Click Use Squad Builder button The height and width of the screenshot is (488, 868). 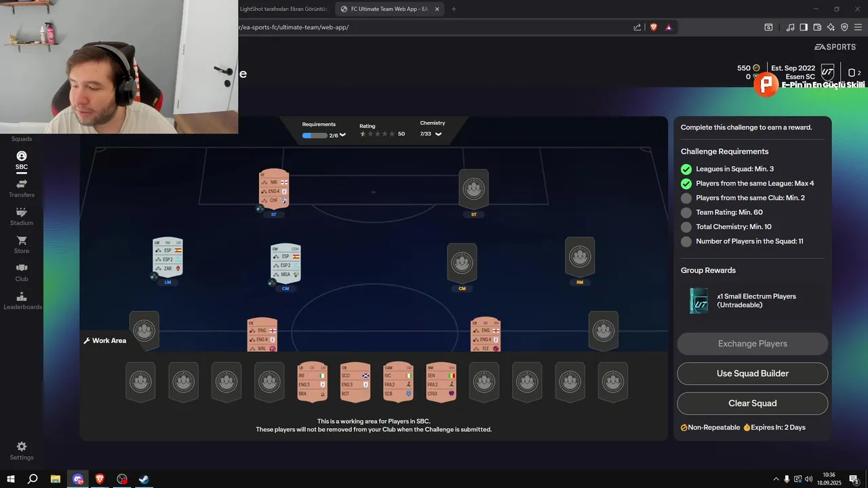tap(752, 373)
